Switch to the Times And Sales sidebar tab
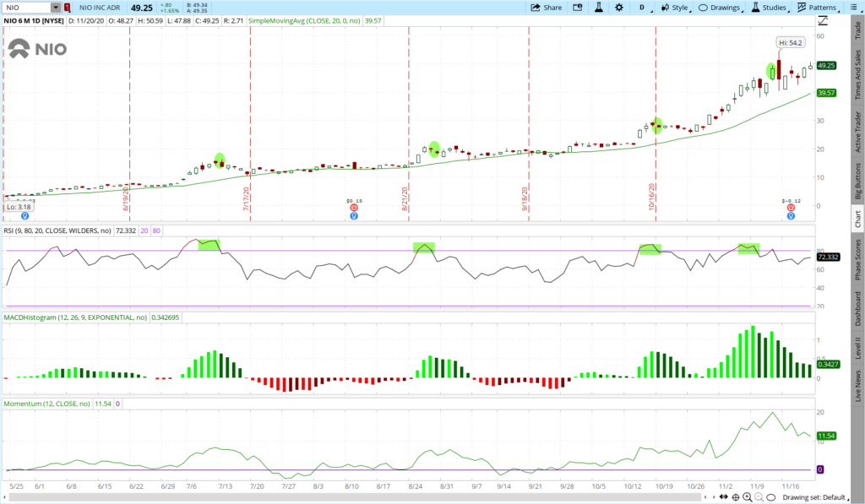This screenshot has height=504, width=865. click(857, 77)
